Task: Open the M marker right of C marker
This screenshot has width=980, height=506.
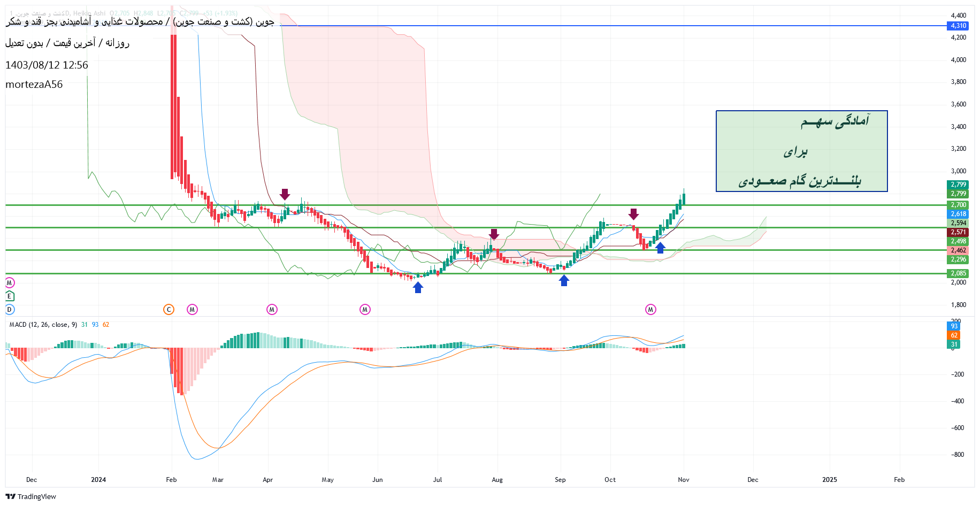Action: pos(192,309)
